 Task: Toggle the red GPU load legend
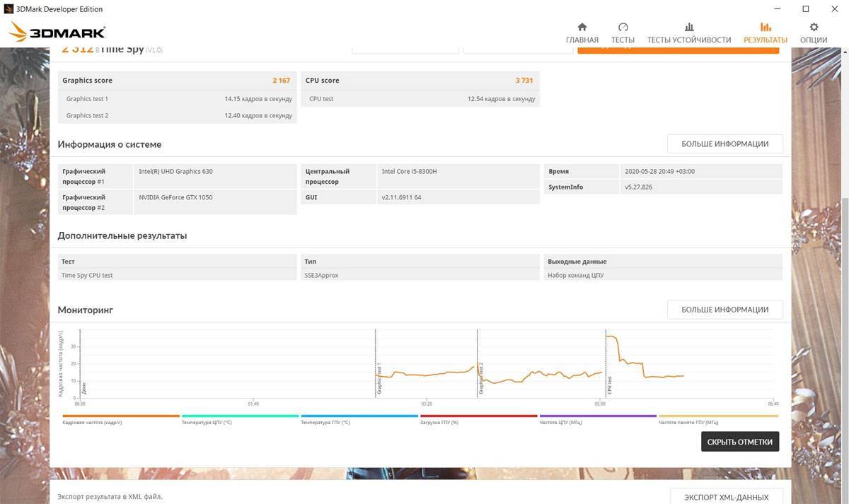[478, 416]
